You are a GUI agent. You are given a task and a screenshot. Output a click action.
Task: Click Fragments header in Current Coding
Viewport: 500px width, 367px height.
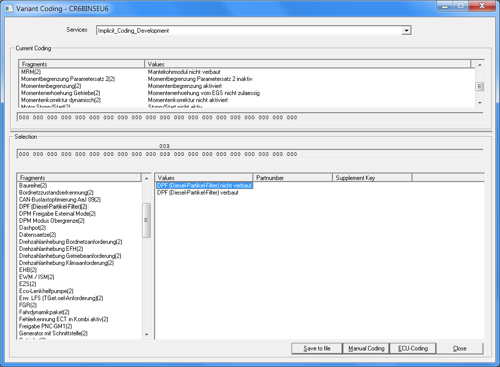(x=82, y=64)
